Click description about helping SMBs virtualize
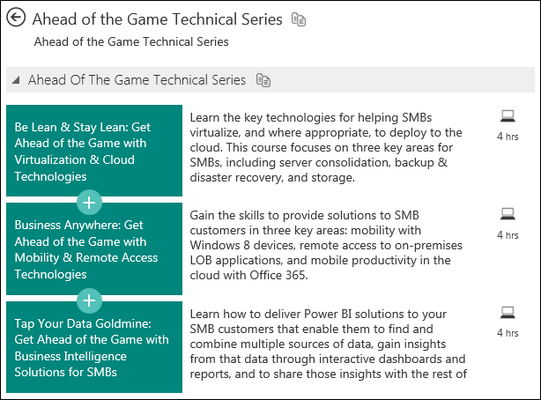The height and width of the screenshot is (400, 541). [x=326, y=147]
